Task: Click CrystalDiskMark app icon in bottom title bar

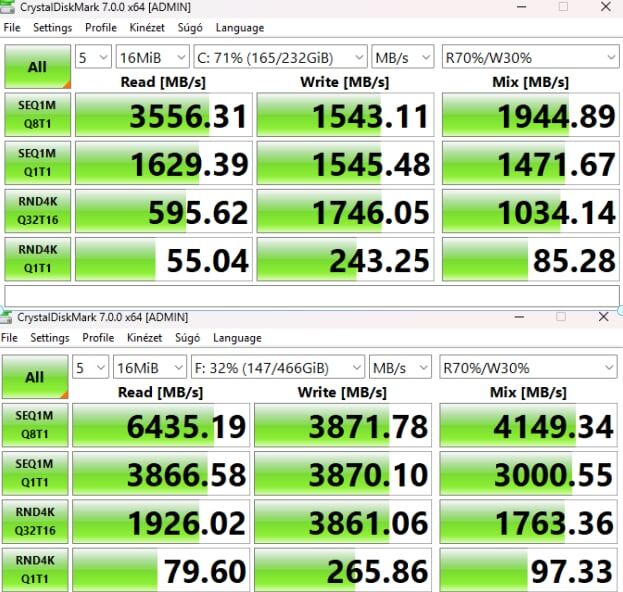Action: click(x=6, y=317)
